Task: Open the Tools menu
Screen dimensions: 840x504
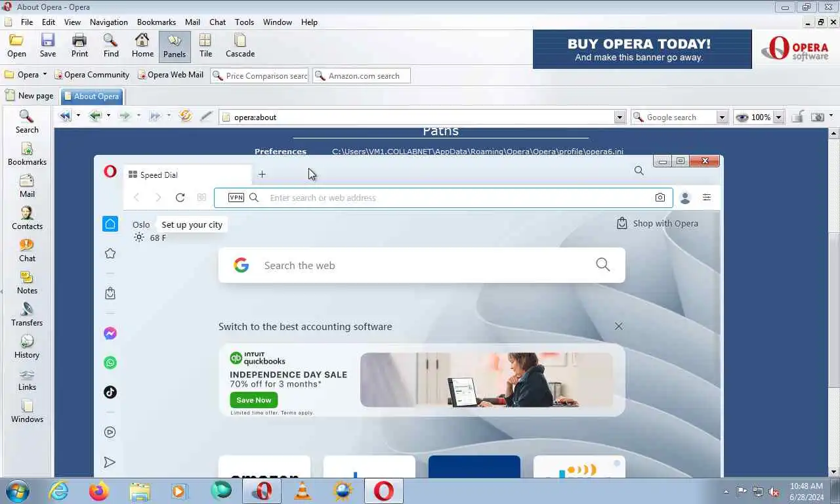Action: pos(244,22)
